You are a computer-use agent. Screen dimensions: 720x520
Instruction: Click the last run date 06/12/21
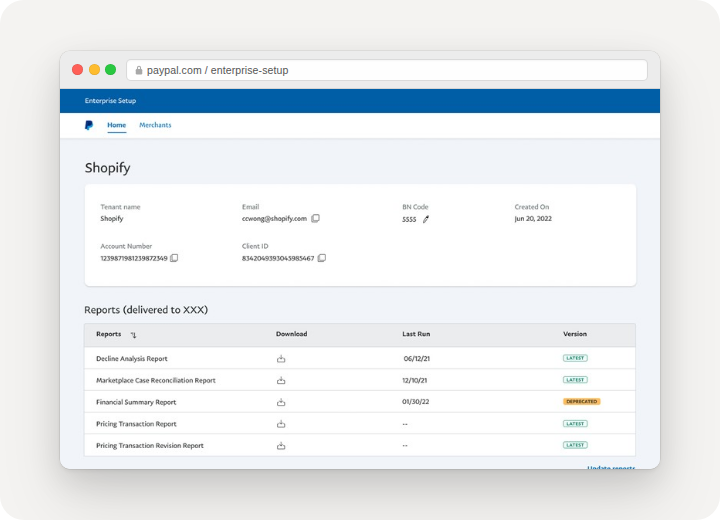pyautogui.click(x=416, y=359)
